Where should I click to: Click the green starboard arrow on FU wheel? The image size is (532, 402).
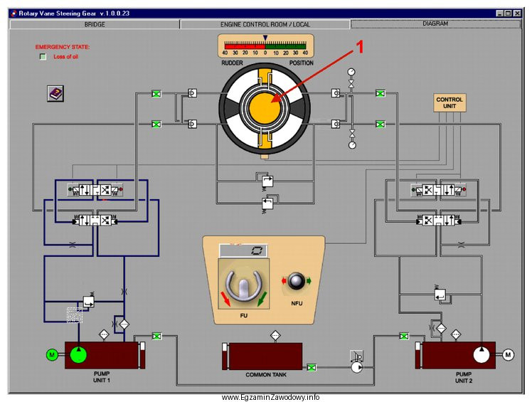pos(262,299)
